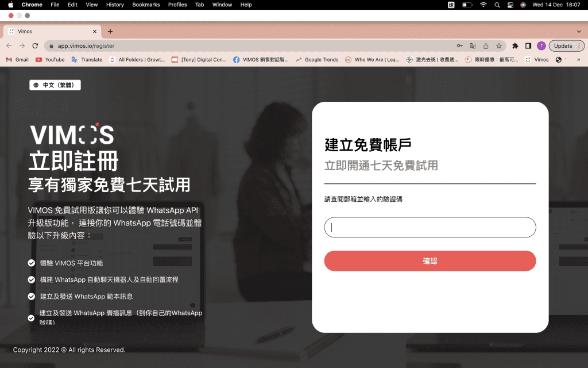Bookmark this page with the star icon
This screenshot has width=588, height=368.
[499, 46]
